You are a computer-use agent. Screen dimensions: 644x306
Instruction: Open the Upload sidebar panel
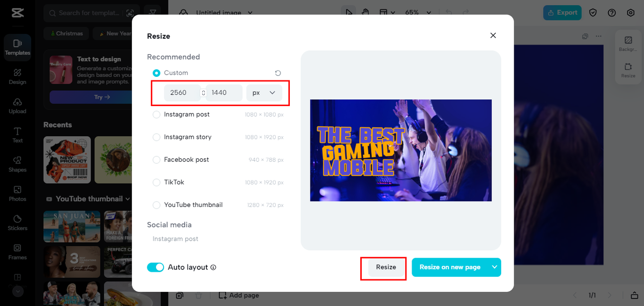[18, 106]
